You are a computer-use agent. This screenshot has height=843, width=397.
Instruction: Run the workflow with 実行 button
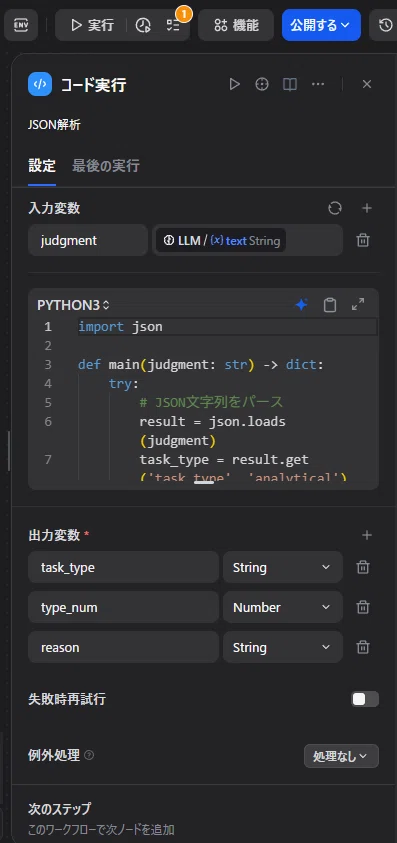pos(92,25)
